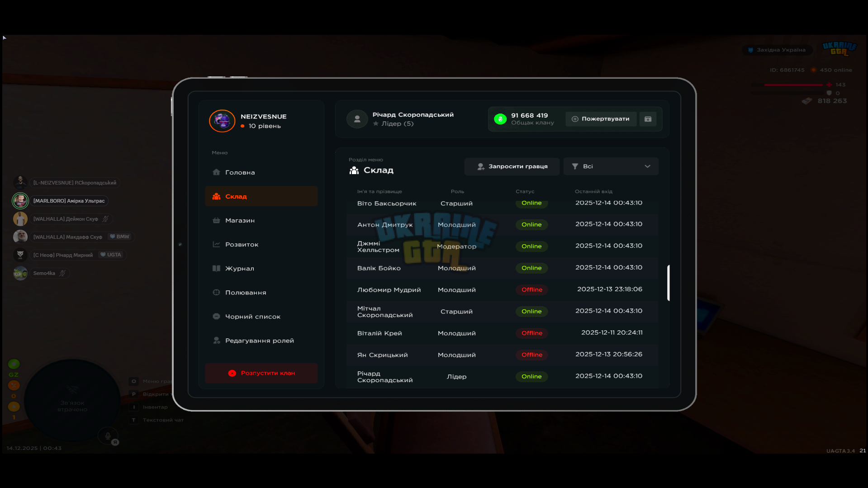
Task: Expand the Всі filter dropdown
Action: pos(611,166)
